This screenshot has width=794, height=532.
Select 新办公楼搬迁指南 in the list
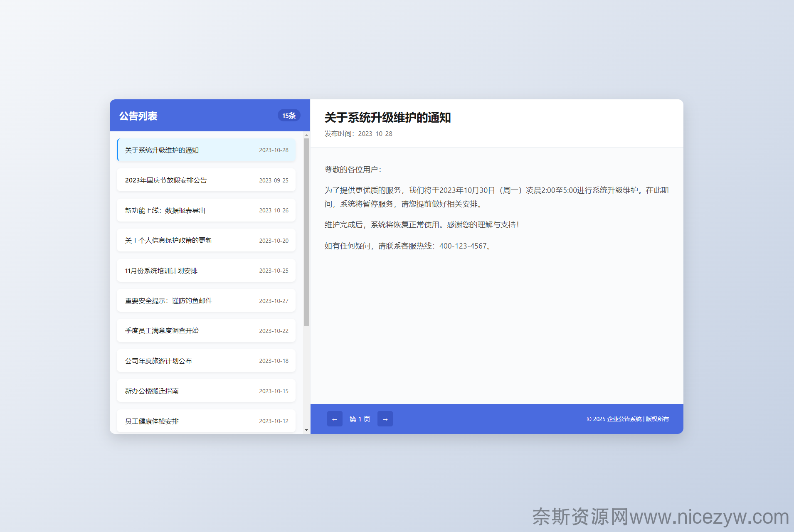click(x=206, y=391)
